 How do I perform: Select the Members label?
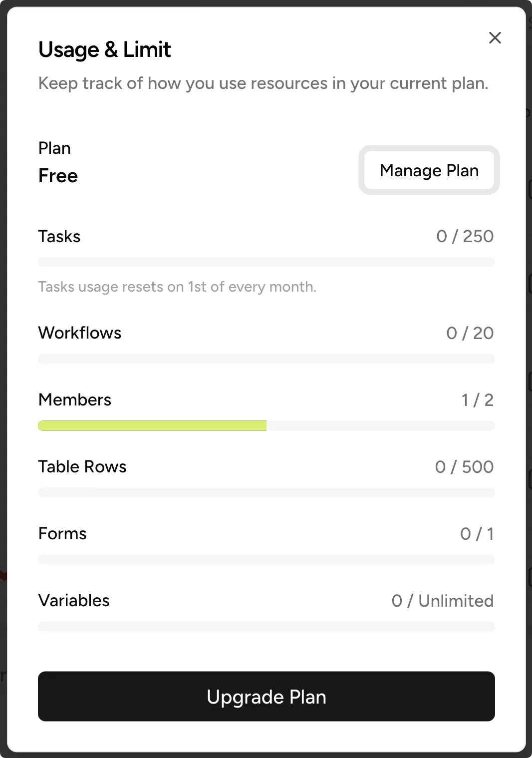pyautogui.click(x=75, y=399)
